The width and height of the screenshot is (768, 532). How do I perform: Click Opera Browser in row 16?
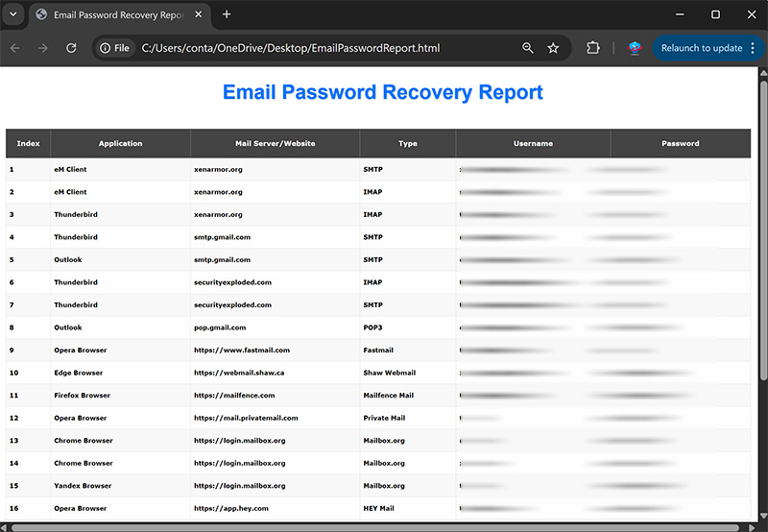coord(81,508)
